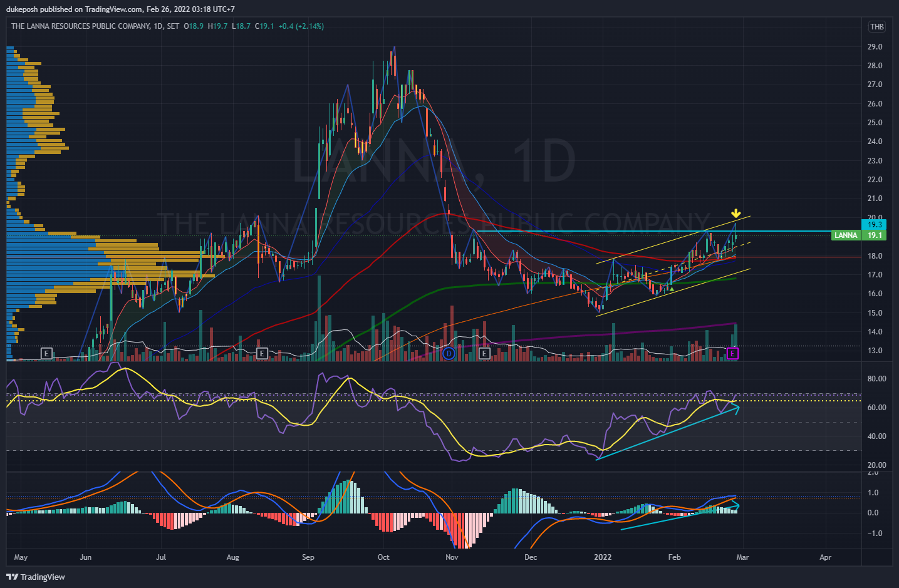
Task: Click the earnings E marker in mid-May
Action: pyautogui.click(x=46, y=354)
